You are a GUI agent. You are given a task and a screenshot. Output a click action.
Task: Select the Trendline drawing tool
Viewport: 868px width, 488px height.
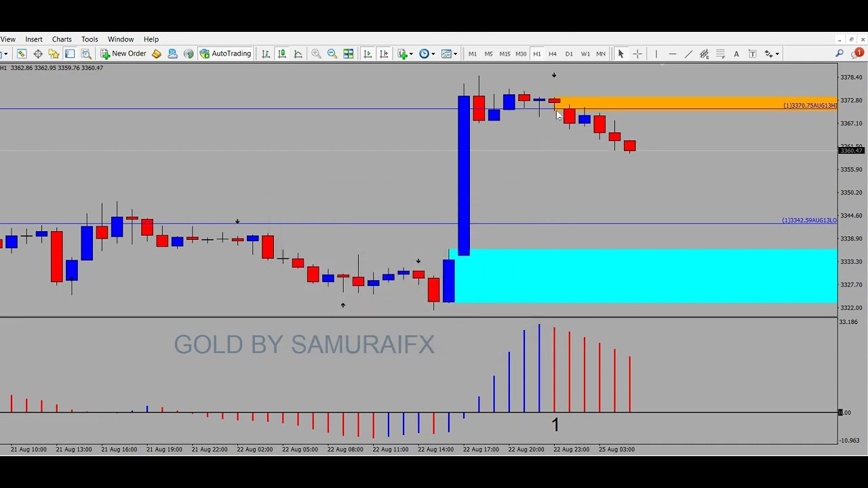[x=688, y=54]
